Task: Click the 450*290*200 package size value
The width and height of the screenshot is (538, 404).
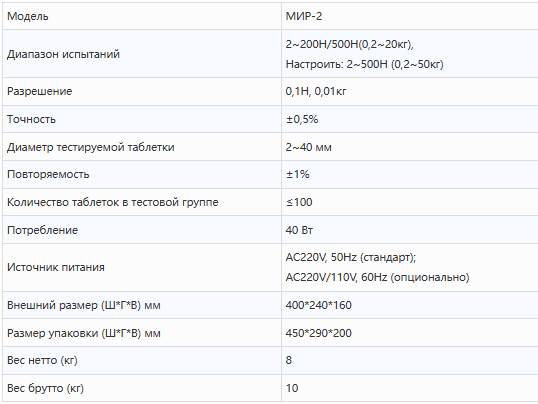Action: pyautogui.click(x=318, y=333)
